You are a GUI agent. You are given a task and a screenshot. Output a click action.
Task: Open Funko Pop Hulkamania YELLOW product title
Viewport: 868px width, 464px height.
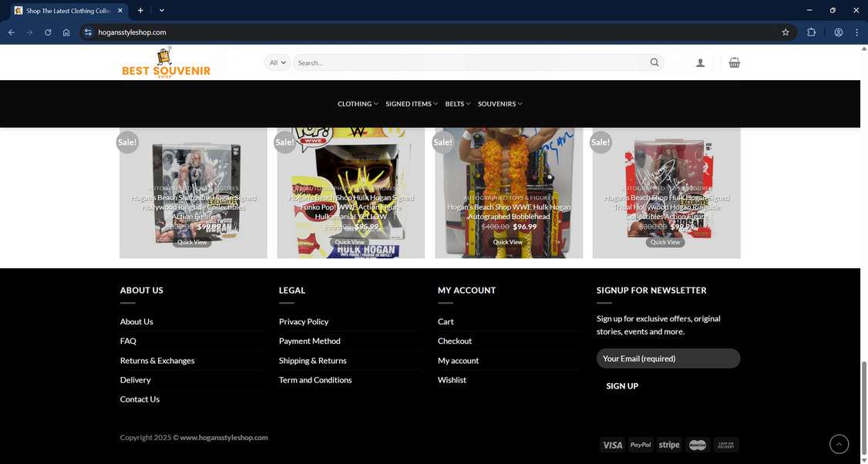tap(351, 207)
